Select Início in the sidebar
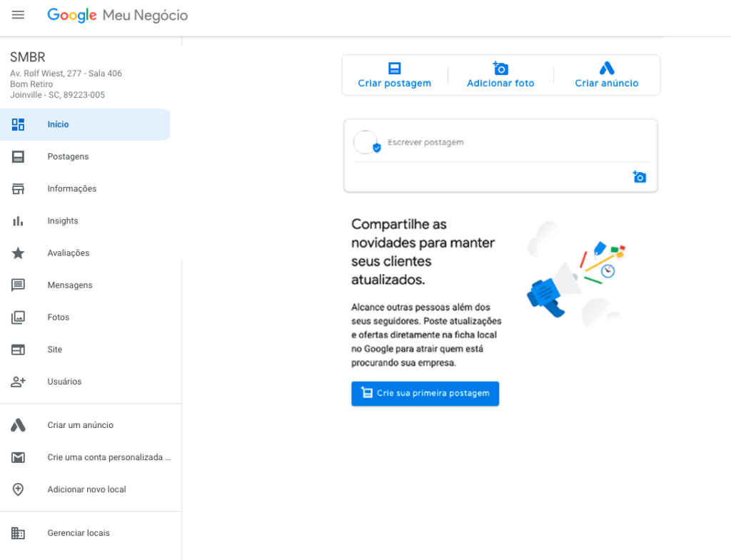This screenshot has width=731, height=560. (85, 124)
